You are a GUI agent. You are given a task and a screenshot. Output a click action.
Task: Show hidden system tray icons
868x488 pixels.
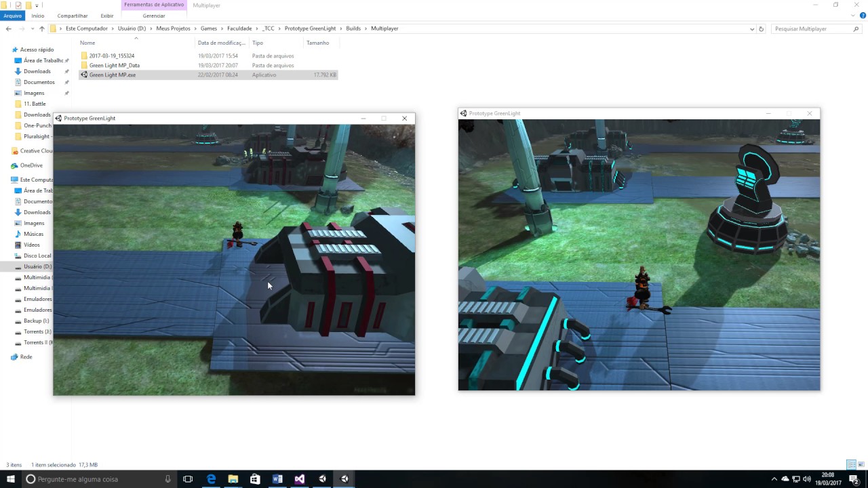[774, 479]
